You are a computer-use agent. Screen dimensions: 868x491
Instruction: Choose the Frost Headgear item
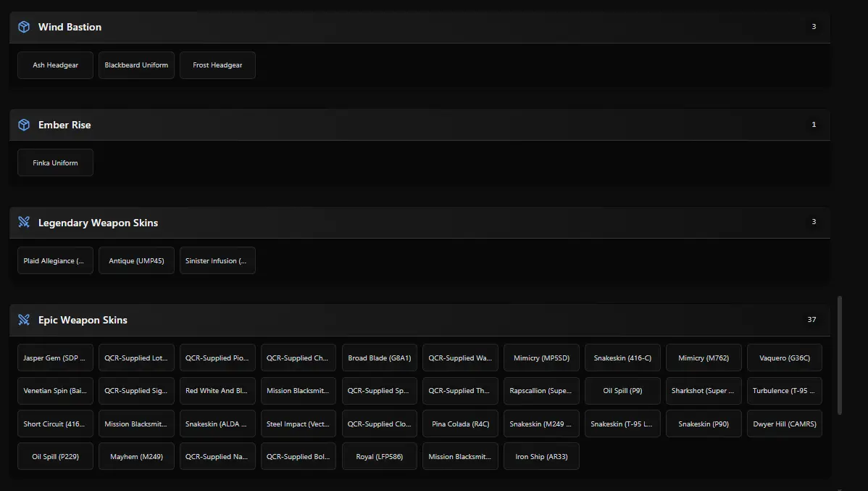click(x=217, y=65)
